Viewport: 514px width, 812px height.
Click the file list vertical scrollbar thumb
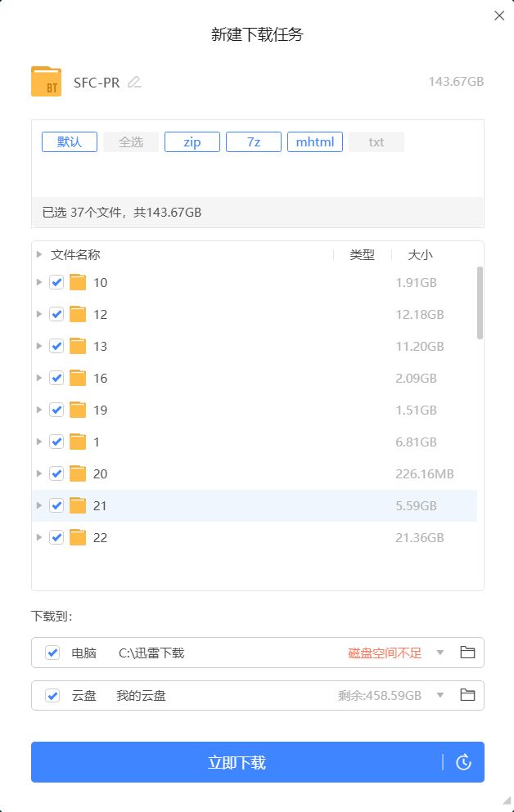(480, 303)
